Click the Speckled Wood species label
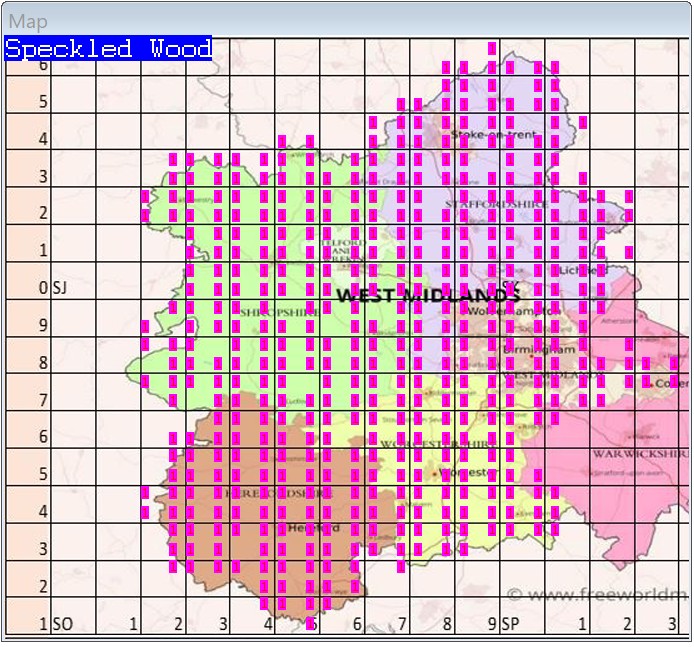The image size is (694, 647). coord(108,49)
